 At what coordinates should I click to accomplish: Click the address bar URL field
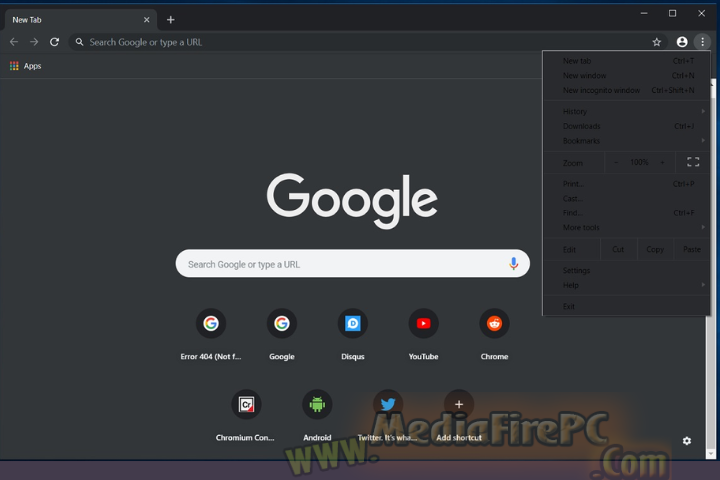pyautogui.click(x=367, y=42)
